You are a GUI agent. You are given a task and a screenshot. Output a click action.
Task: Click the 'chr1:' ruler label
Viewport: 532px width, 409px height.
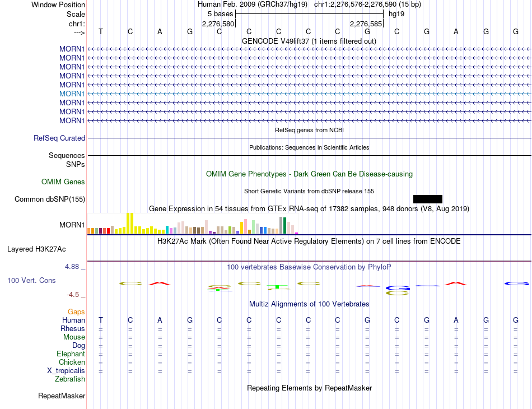[77, 24]
